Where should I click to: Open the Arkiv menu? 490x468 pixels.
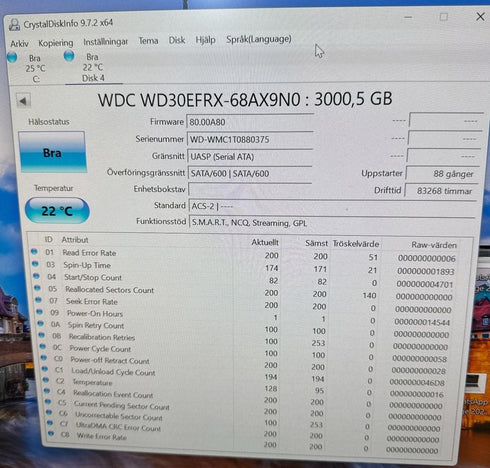(x=19, y=44)
